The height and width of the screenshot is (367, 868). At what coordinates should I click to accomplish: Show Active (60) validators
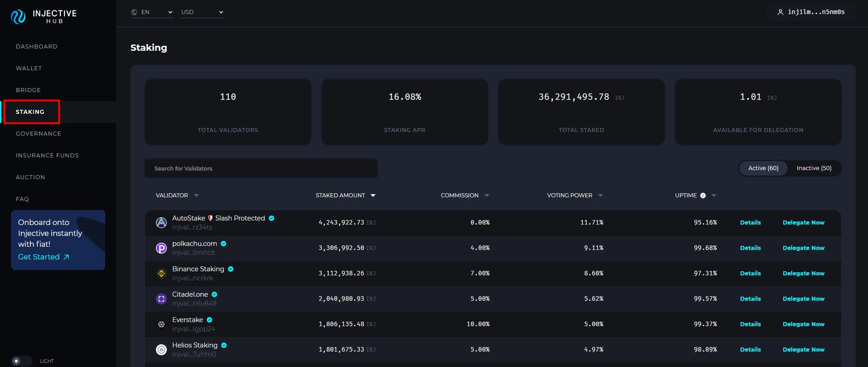click(763, 168)
